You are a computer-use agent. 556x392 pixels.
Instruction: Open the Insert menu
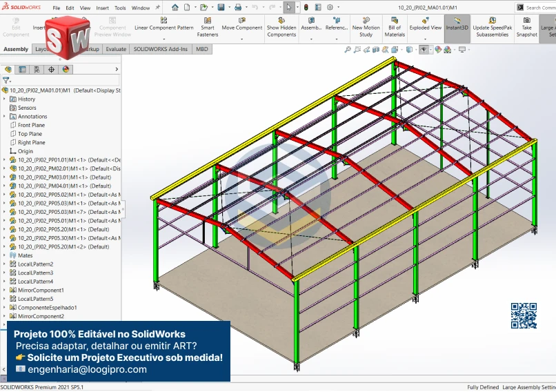click(102, 8)
